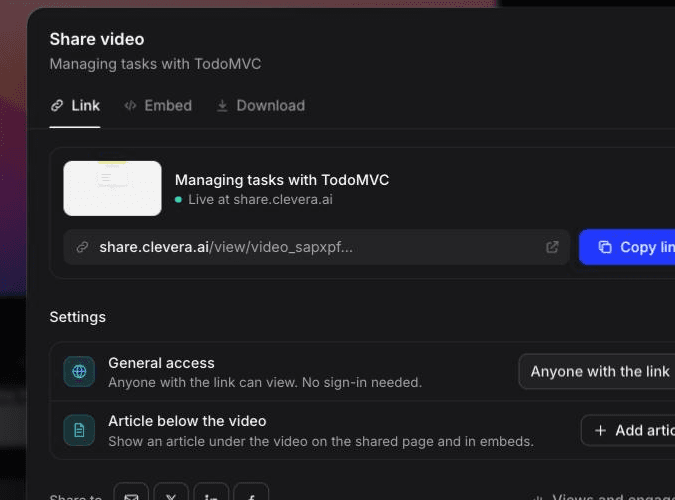Click the Managing tasks with TodoMVC subtitle under Share video
Image resolution: width=675 pixels, height=500 pixels.
[155, 64]
